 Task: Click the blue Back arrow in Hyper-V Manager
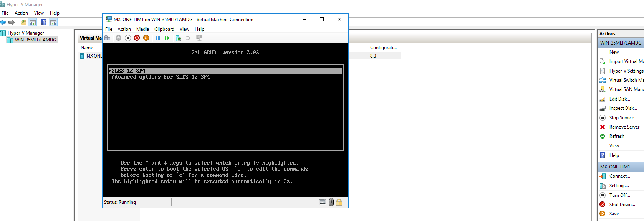3,23
